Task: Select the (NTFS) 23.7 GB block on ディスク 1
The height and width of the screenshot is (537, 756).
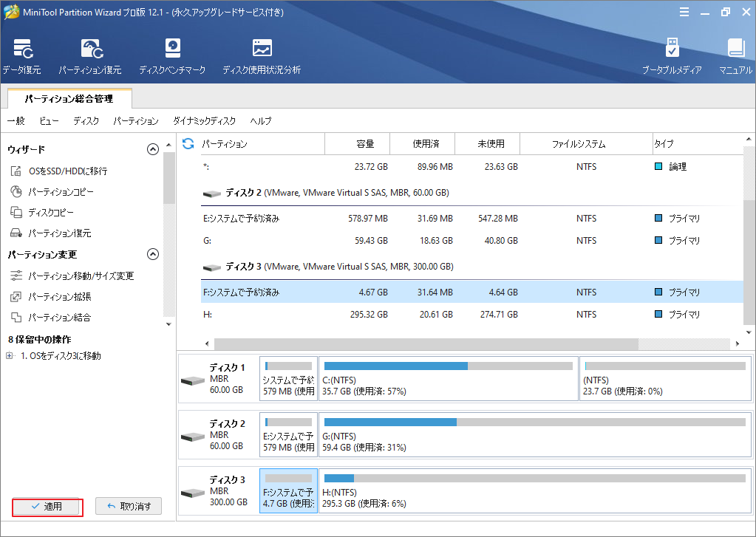Action: (x=665, y=379)
